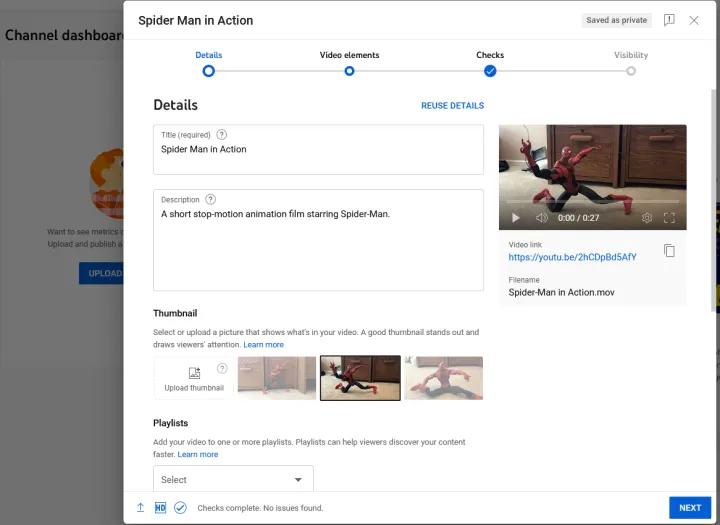Open video player settings gear
The width and height of the screenshot is (720, 525).
coord(647,217)
